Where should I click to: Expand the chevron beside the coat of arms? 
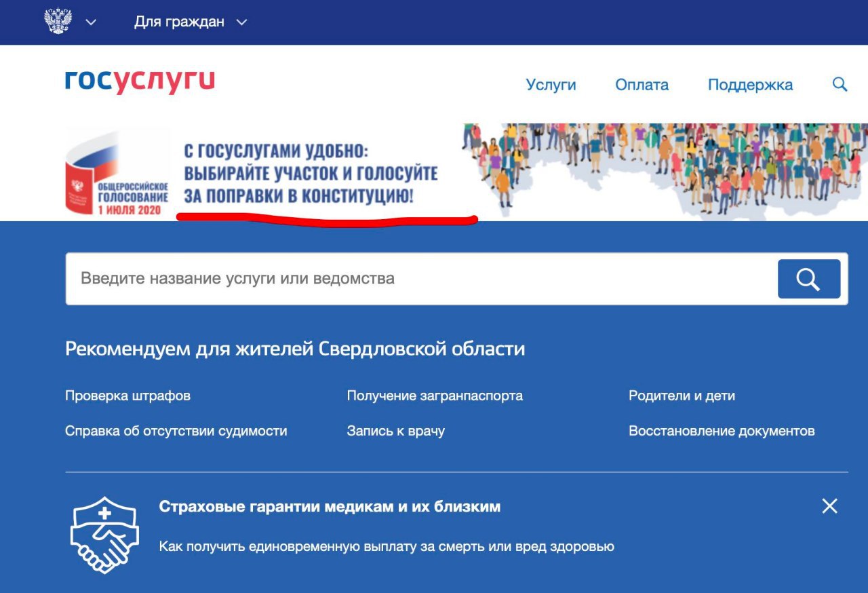(x=91, y=22)
